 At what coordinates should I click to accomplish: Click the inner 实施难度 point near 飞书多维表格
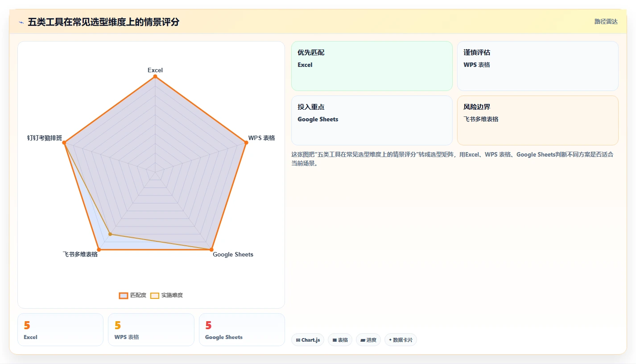(x=111, y=234)
